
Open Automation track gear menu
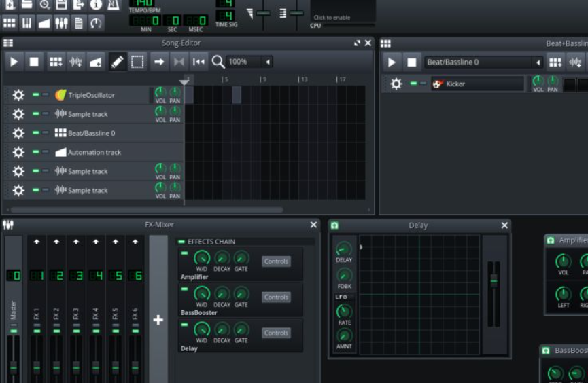tap(18, 153)
